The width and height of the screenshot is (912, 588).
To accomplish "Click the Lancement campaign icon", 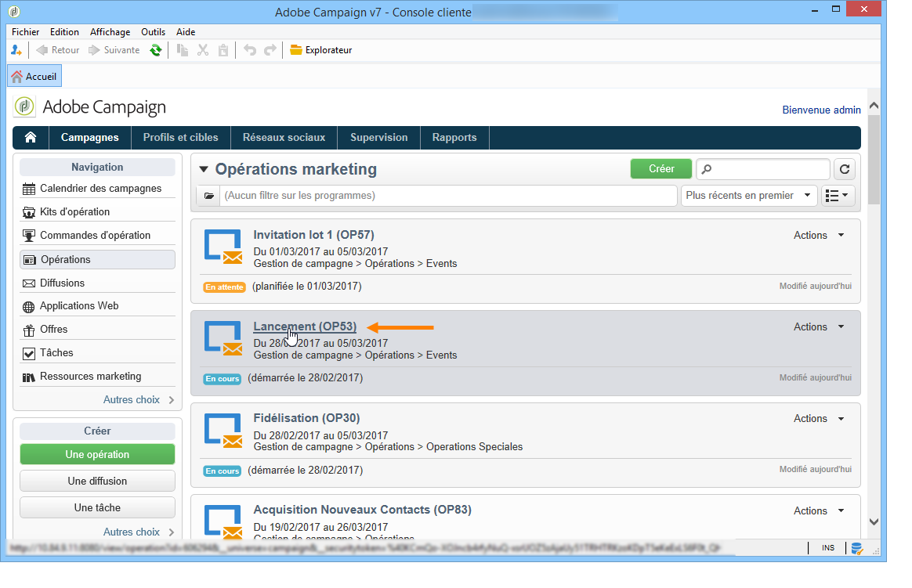I will [223, 338].
